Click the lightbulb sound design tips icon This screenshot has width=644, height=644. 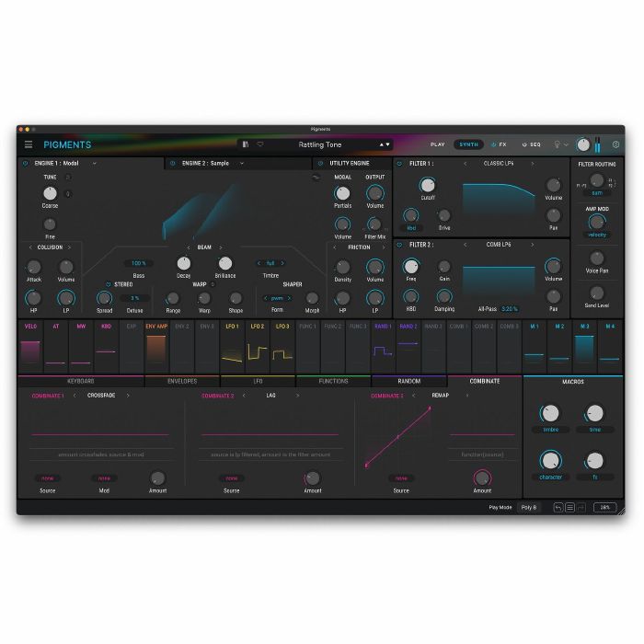point(557,144)
